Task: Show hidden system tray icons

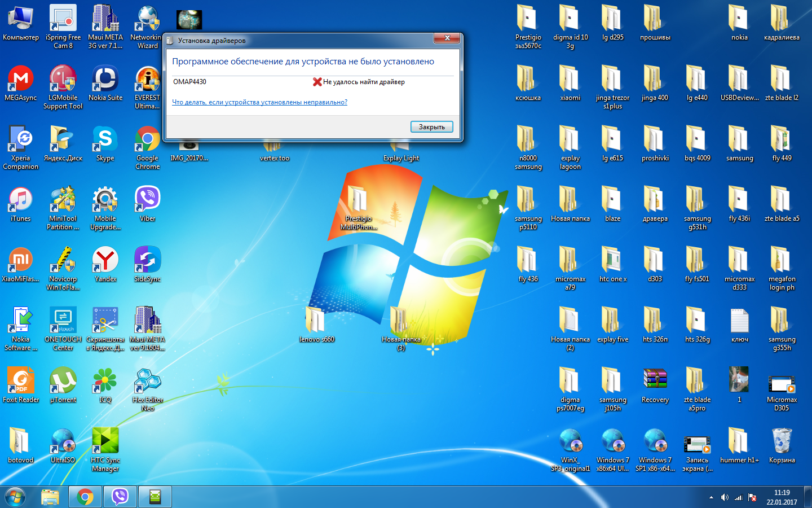Action: click(x=711, y=497)
